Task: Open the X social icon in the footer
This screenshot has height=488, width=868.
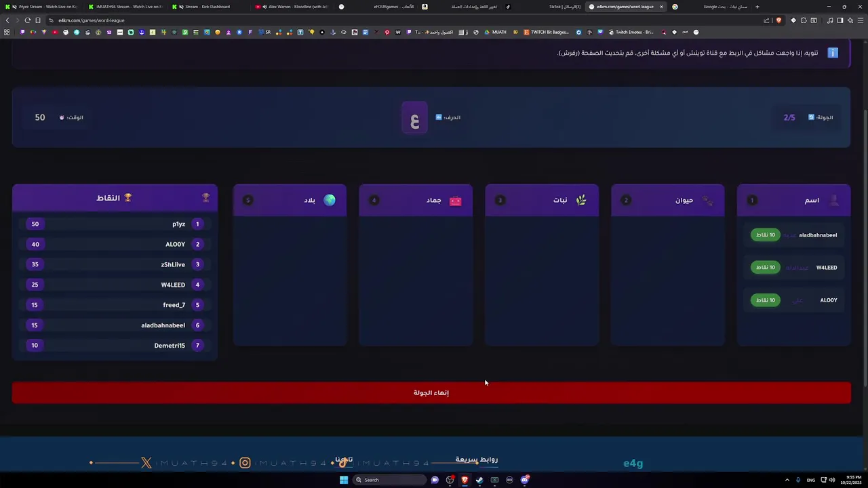Action: click(x=146, y=463)
